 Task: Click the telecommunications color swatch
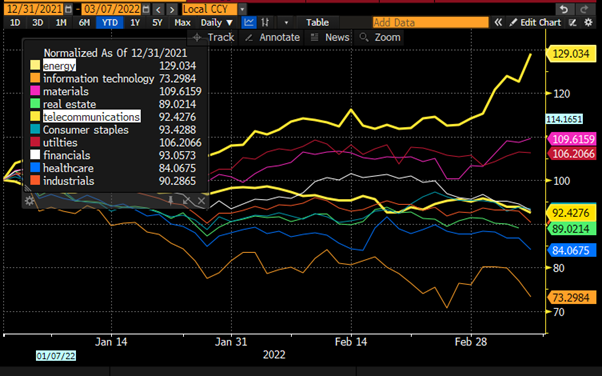coord(35,116)
